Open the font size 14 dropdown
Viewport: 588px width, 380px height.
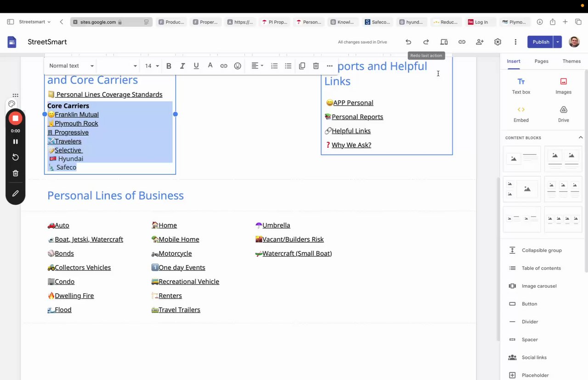pyautogui.click(x=152, y=66)
